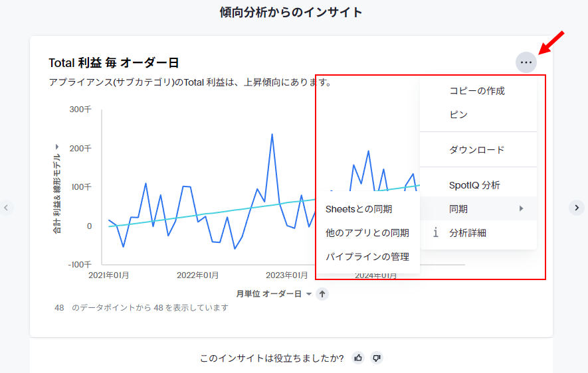Go to the previous insight with left arrow
This screenshot has height=373, width=588.
6,208
